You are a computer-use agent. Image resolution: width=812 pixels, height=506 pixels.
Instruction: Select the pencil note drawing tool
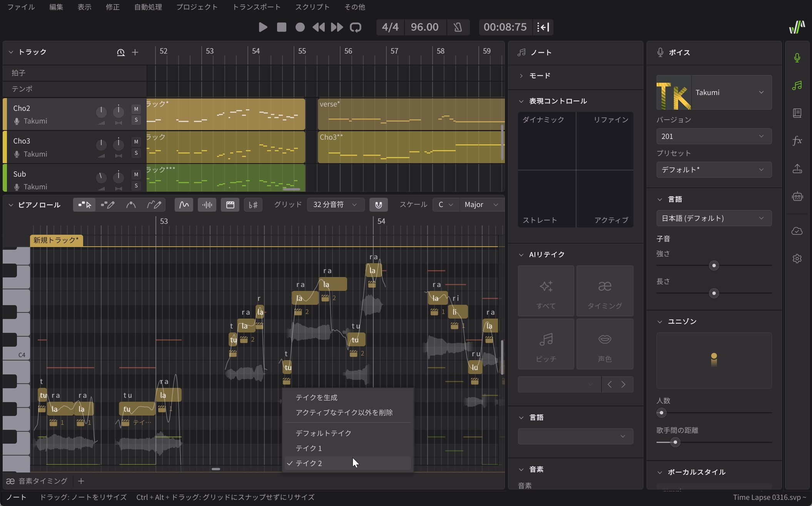pos(107,205)
